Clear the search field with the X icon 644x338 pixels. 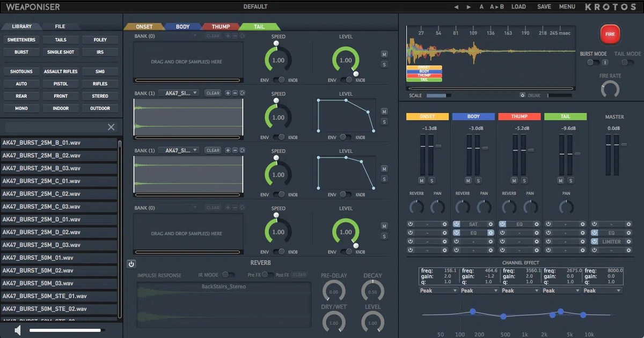pyautogui.click(x=111, y=127)
